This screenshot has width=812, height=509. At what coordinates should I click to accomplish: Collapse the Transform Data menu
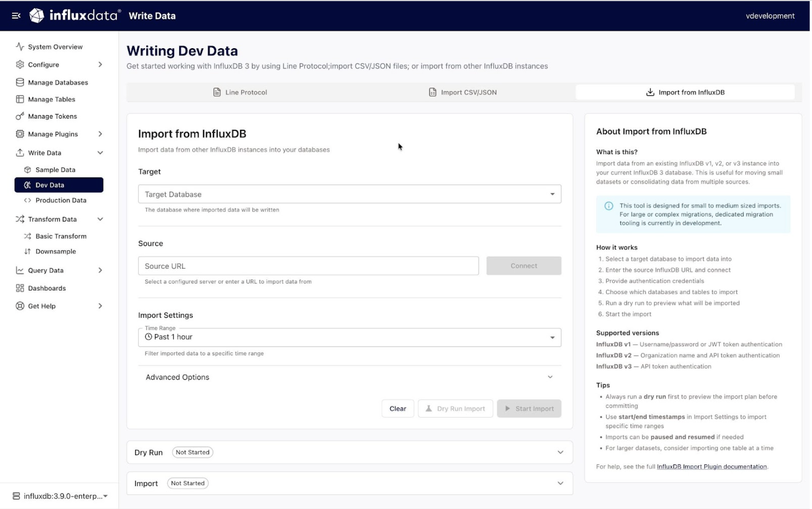100,219
